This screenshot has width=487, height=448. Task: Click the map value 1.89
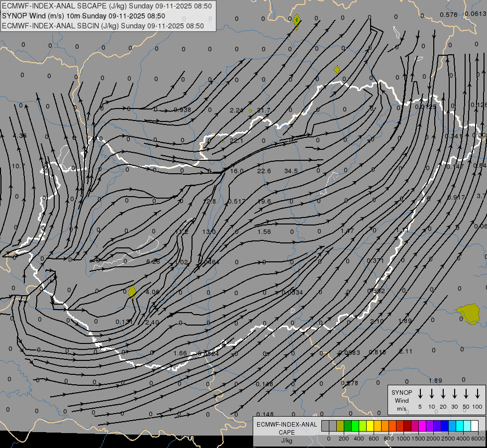click(435, 380)
